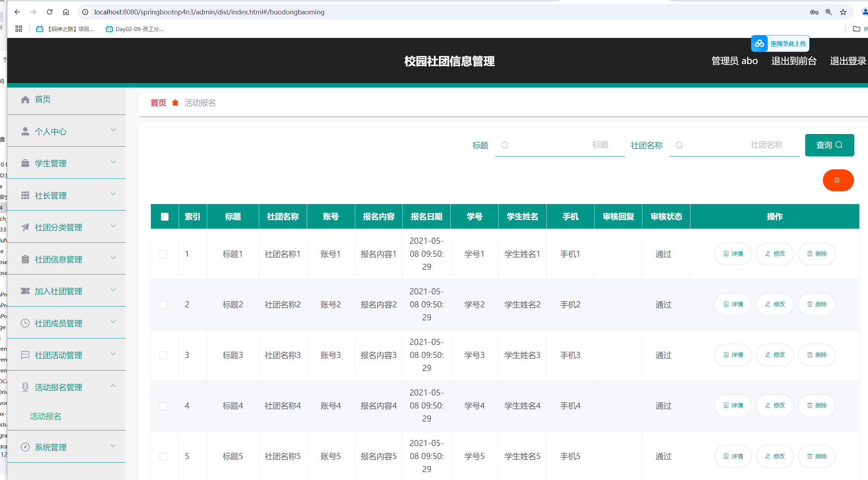Open 学生管理 via its briefcase icon
Viewport: 868px width, 480px height.
[x=25, y=163]
